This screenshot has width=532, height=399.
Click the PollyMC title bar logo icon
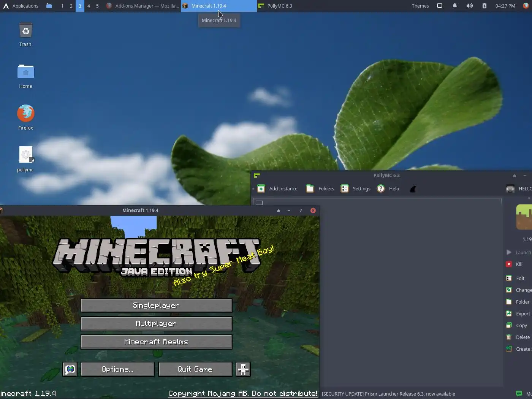pyautogui.click(x=257, y=175)
